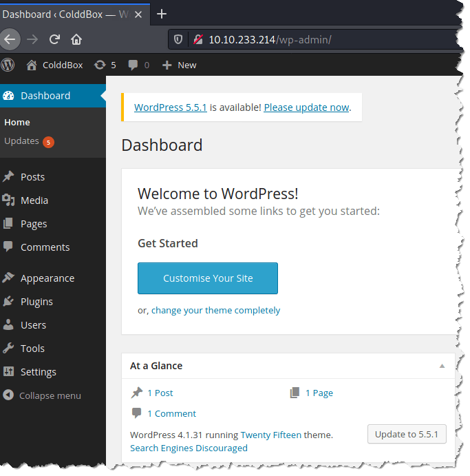Go to browser home page icon

pyautogui.click(x=76, y=39)
